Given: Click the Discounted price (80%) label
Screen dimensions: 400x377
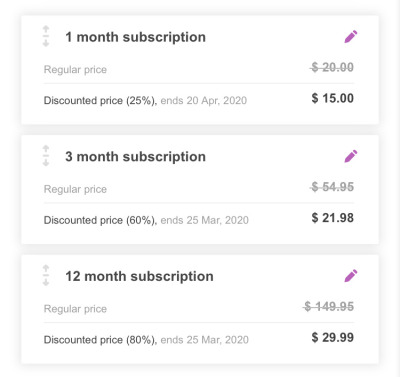Looking at the screenshot, I should point(100,340).
